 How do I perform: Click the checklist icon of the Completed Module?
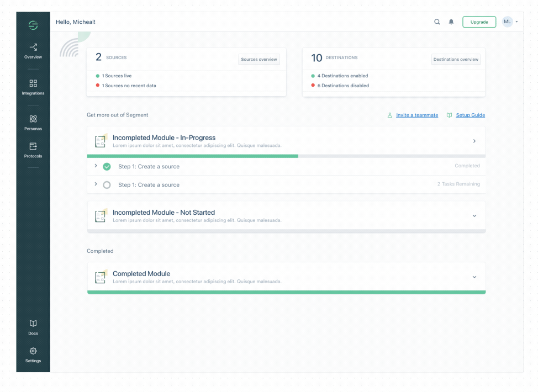click(101, 277)
